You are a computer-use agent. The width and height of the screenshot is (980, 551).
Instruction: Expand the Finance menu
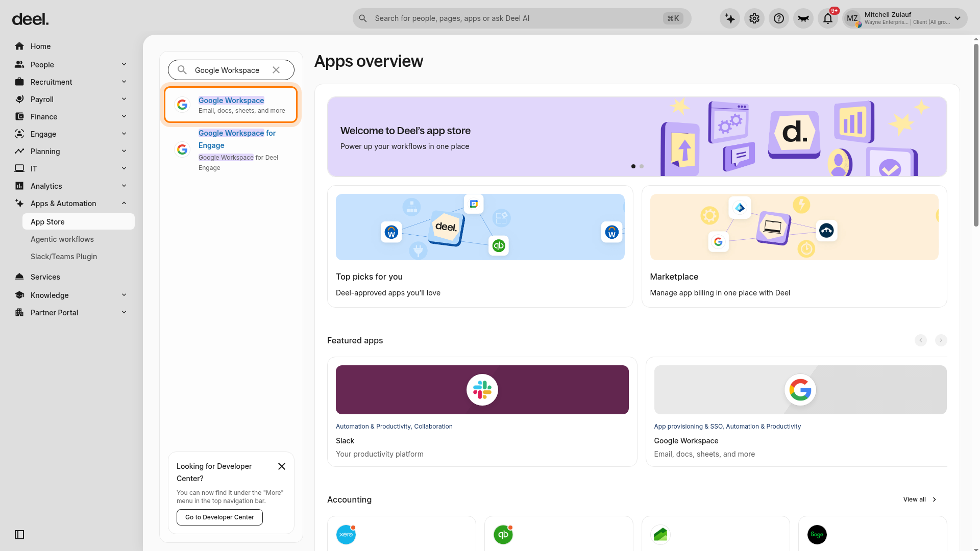pyautogui.click(x=124, y=116)
